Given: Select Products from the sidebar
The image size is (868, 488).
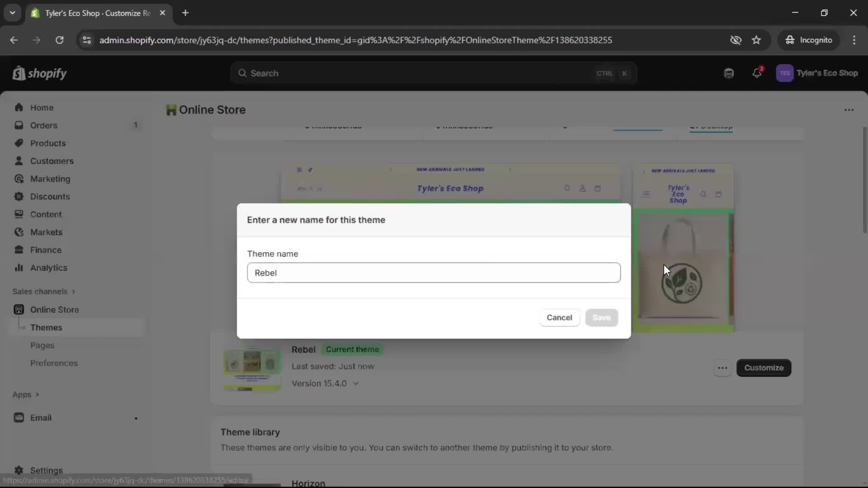Looking at the screenshot, I should tap(48, 143).
